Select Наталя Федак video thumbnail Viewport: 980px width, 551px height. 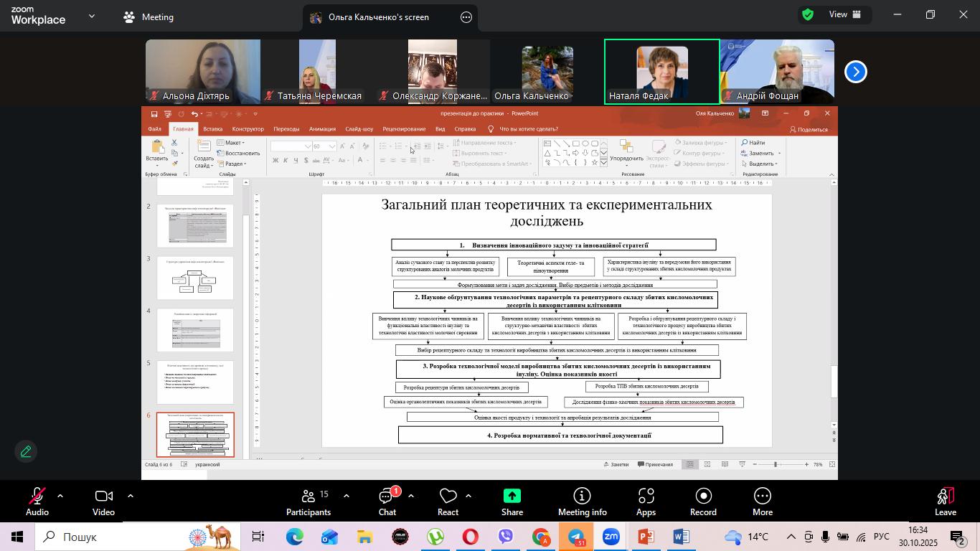click(x=661, y=72)
